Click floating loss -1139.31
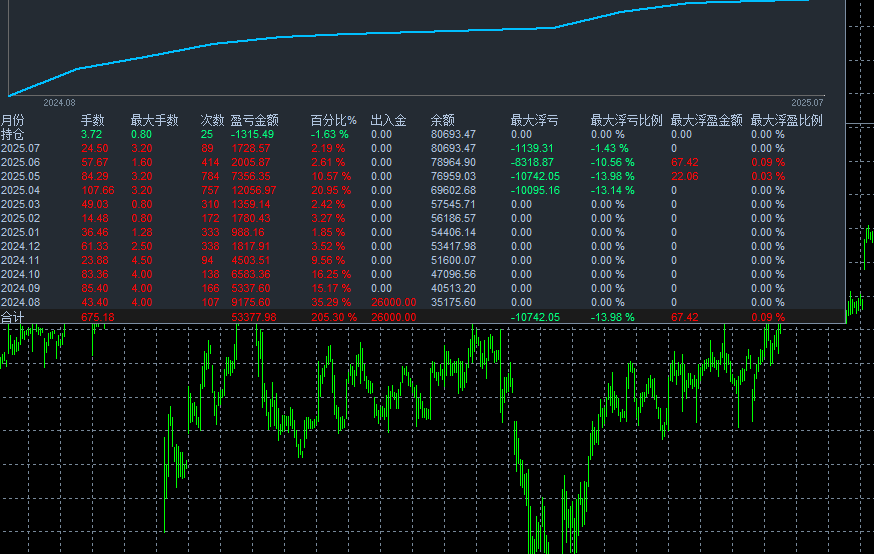Screen dimensions: 874x554 coord(532,149)
